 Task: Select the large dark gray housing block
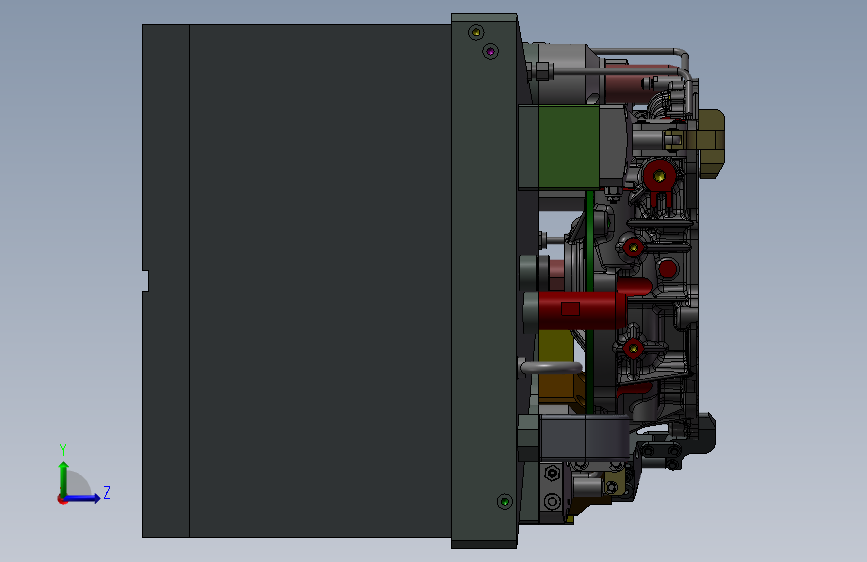321,280
